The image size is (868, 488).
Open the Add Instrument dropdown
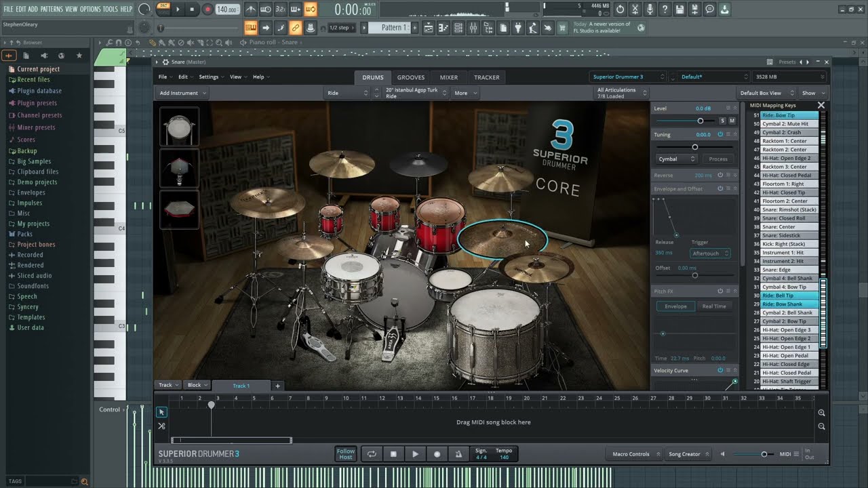point(182,93)
